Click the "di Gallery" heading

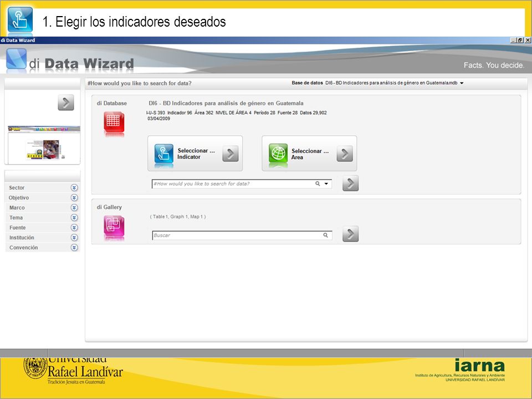(109, 207)
